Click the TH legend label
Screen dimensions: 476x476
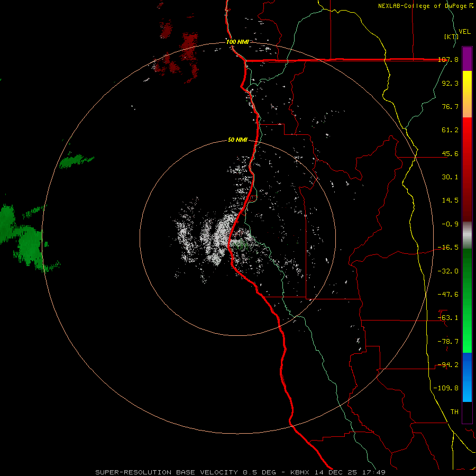click(454, 412)
